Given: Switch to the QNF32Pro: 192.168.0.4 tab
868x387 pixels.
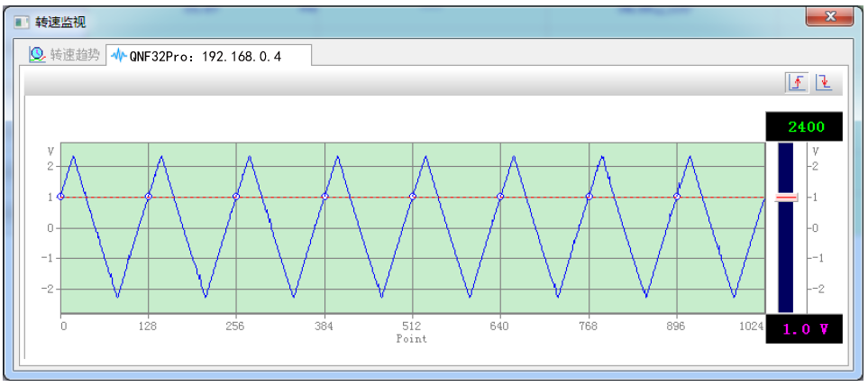Looking at the screenshot, I should click(x=206, y=56).
